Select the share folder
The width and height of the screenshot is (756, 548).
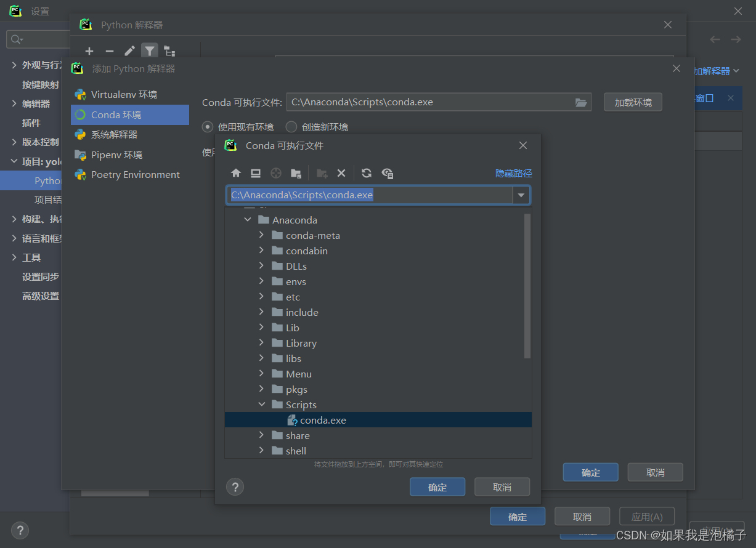(298, 435)
